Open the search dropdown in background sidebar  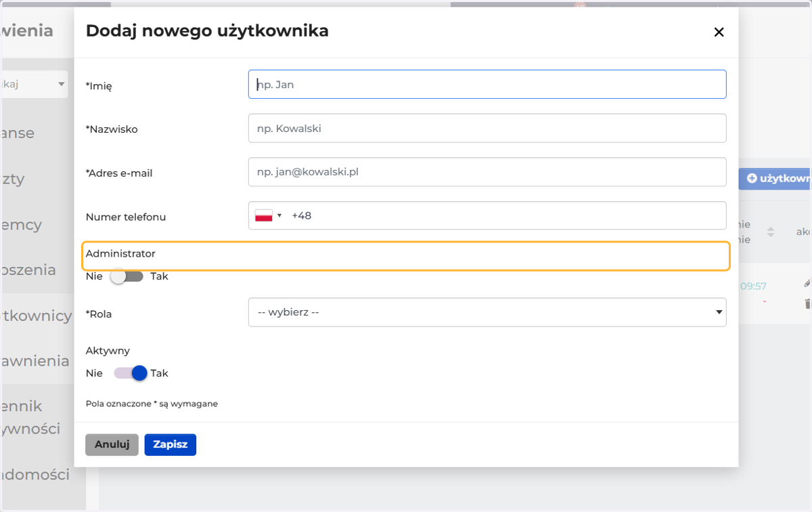tap(35, 85)
